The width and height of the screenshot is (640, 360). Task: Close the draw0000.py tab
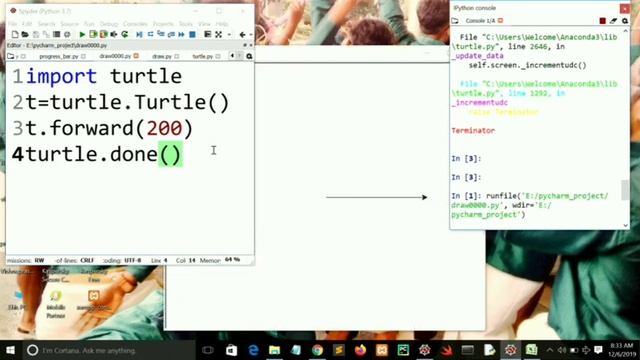click(136, 56)
